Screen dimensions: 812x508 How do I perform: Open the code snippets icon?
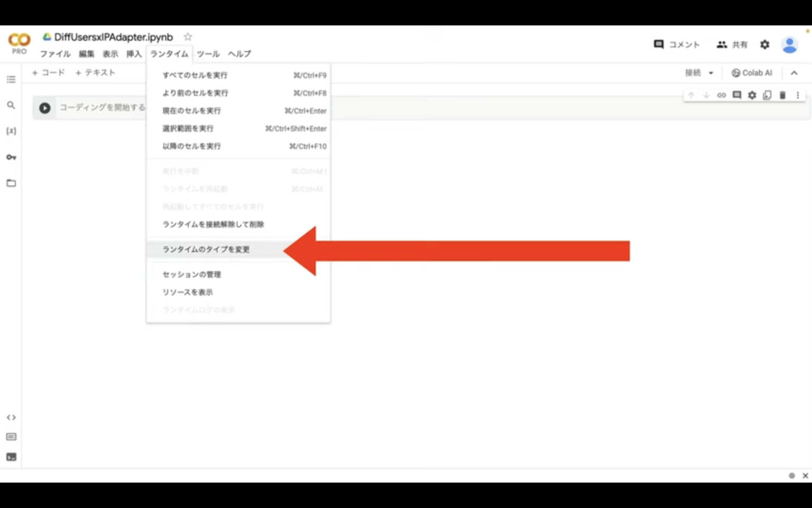(11, 418)
